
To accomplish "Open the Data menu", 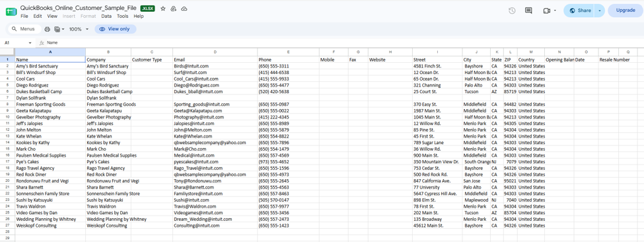I will pyautogui.click(x=106, y=17).
